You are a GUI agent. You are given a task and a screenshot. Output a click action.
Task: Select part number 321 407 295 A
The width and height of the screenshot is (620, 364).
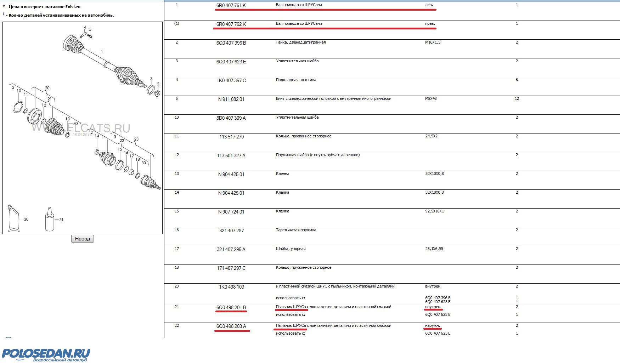[231, 249]
